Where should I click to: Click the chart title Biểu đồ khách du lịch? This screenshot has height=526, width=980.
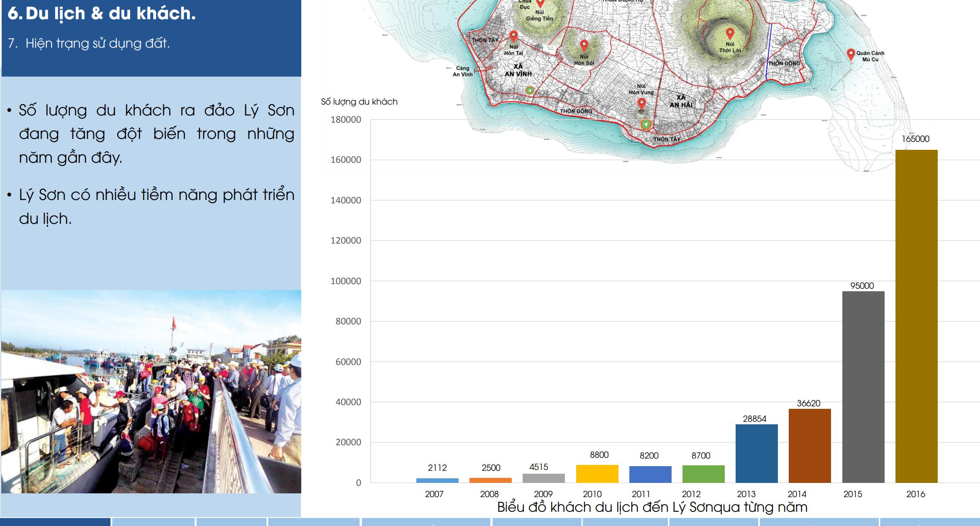tap(652, 507)
